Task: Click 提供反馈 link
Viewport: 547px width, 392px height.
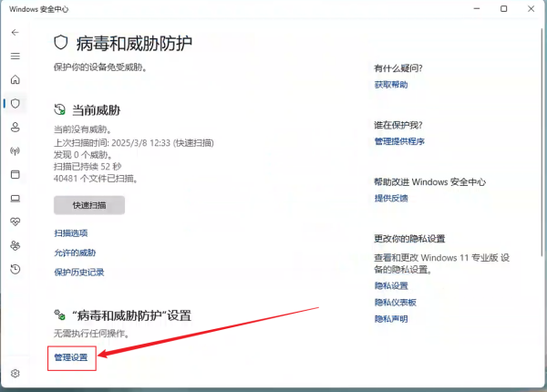Action: pyautogui.click(x=391, y=198)
